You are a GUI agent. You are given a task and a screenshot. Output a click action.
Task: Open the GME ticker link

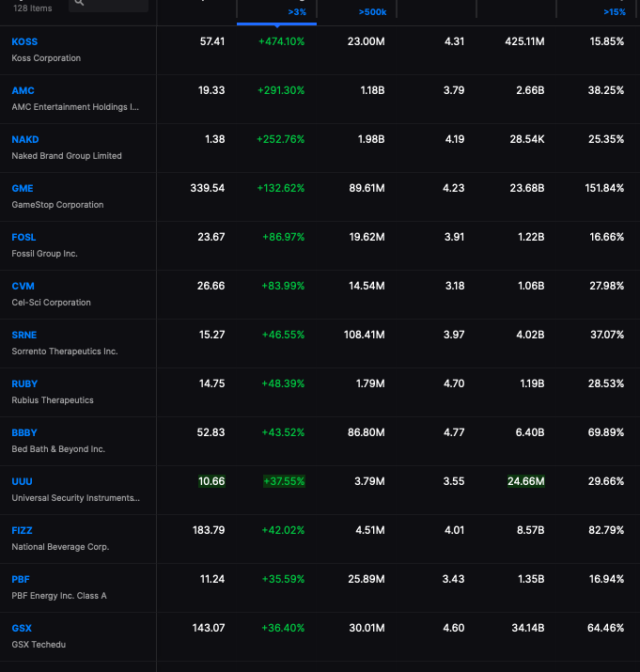(x=23, y=188)
